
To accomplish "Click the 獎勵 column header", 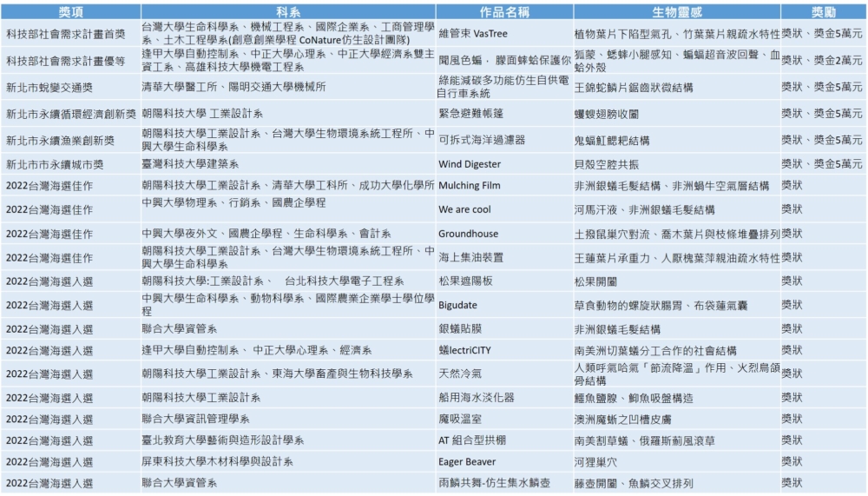I will tap(824, 11).
